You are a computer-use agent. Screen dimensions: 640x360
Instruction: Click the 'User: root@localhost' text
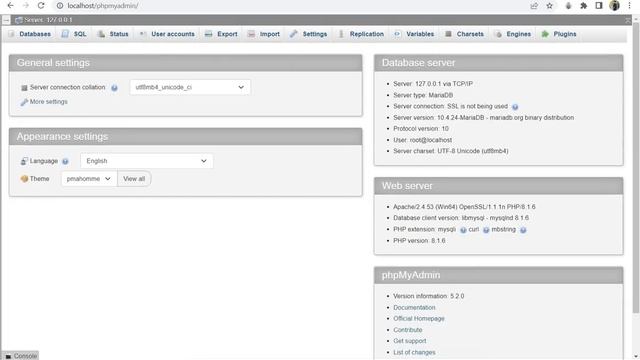click(422, 140)
